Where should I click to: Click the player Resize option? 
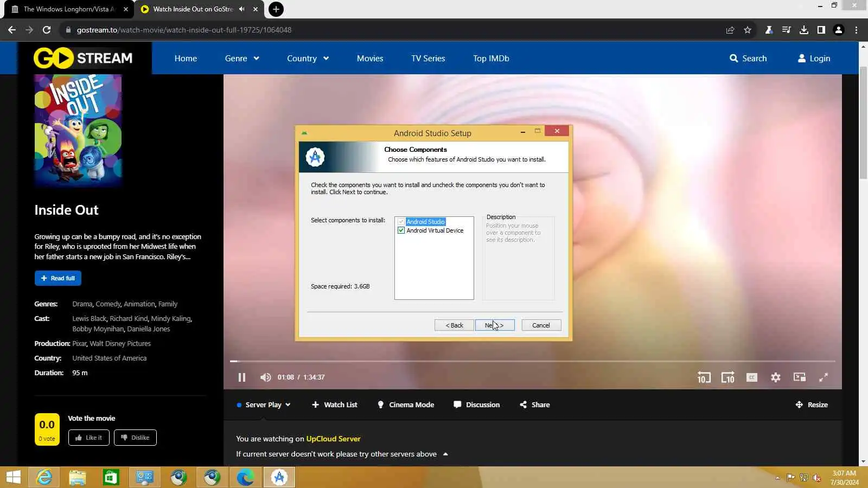point(812,405)
